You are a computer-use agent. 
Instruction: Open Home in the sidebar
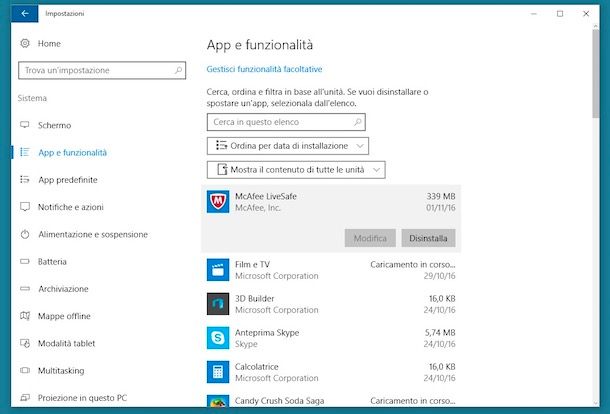click(x=49, y=44)
